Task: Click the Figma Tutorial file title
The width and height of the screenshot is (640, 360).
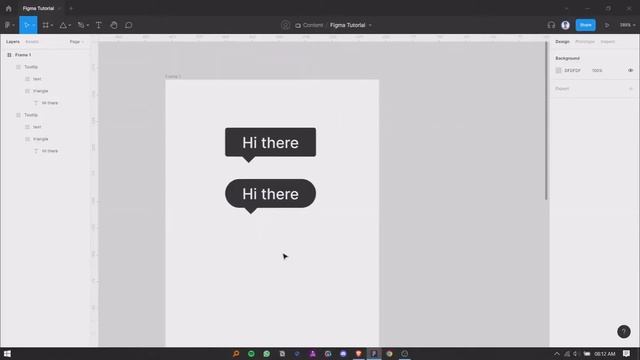Action: pos(347,25)
